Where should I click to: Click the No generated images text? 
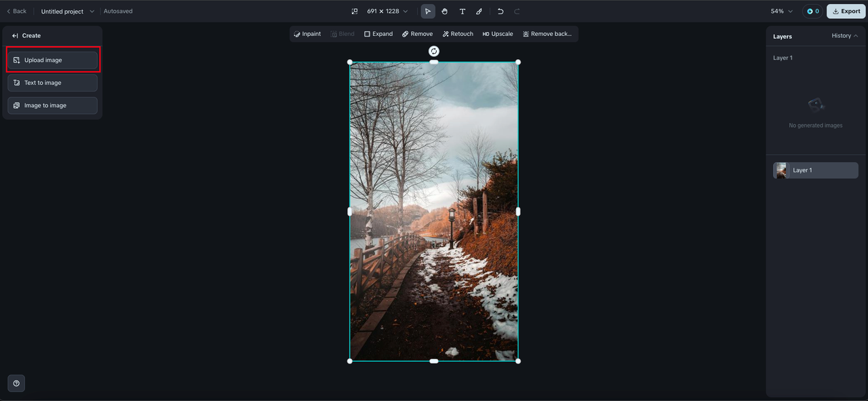point(816,126)
